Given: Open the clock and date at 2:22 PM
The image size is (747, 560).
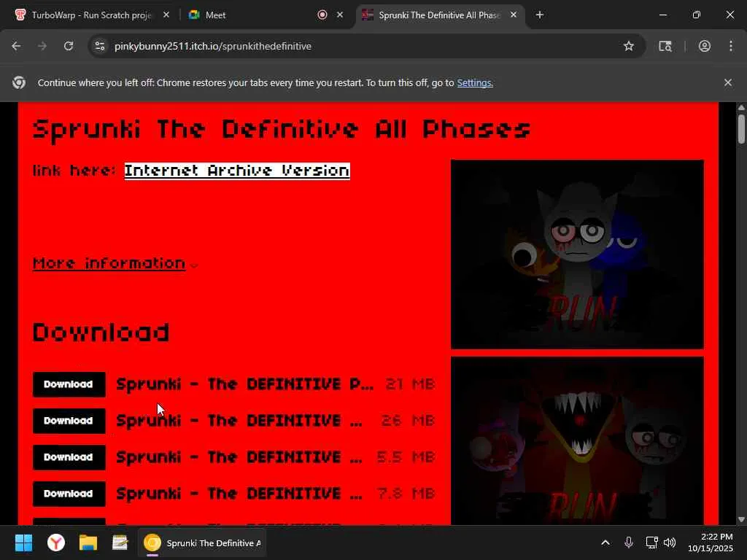Looking at the screenshot, I should [711, 542].
